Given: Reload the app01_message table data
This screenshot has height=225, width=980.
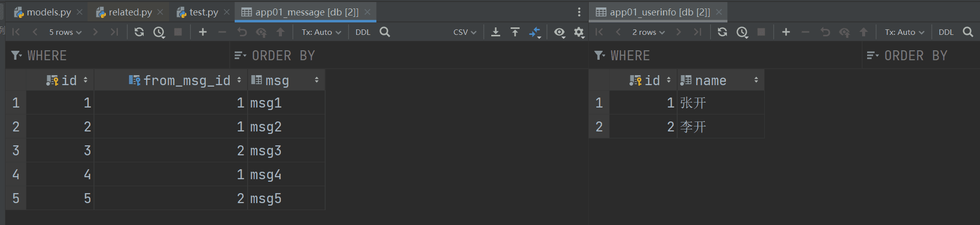Looking at the screenshot, I should pos(139,32).
